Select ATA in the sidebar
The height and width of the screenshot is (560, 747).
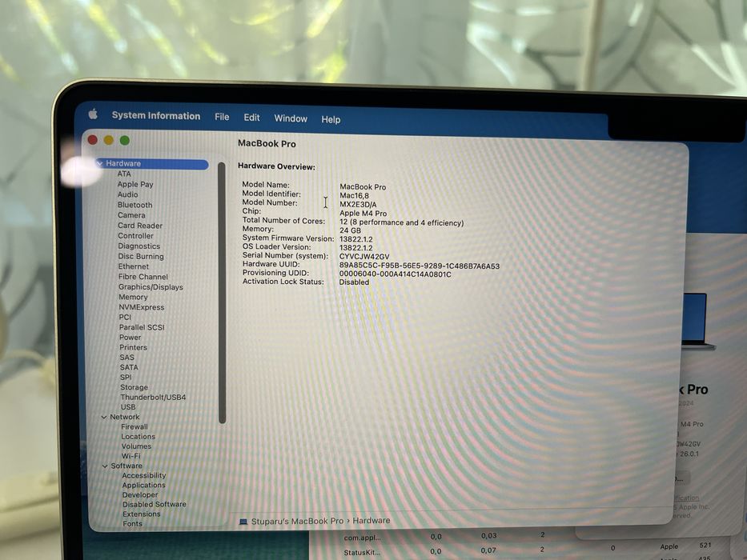(124, 174)
